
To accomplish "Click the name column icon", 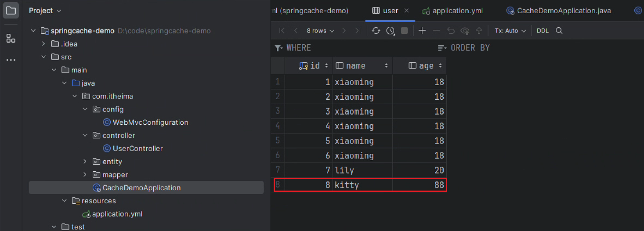I will click(339, 66).
